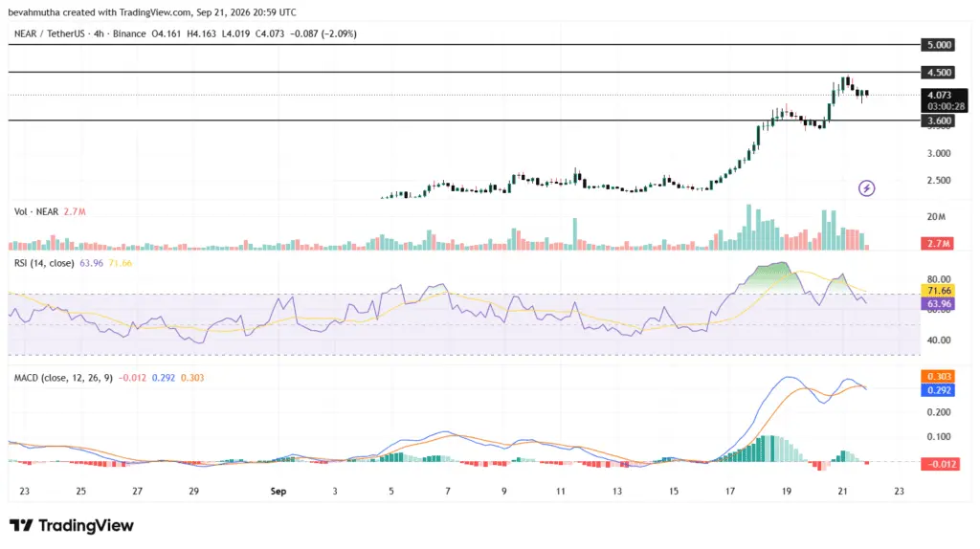Click date 29 on the time axis
The height and width of the screenshot is (549, 980).
[193, 492]
